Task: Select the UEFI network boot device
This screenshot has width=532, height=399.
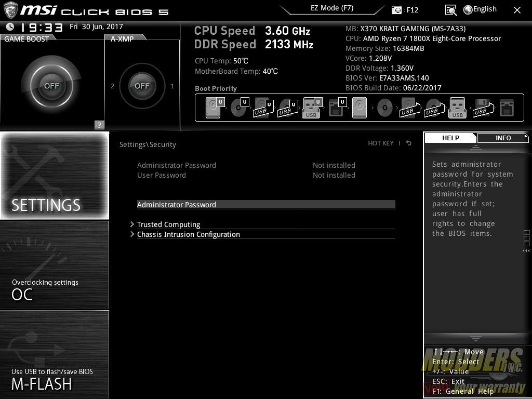Action: pos(337,108)
